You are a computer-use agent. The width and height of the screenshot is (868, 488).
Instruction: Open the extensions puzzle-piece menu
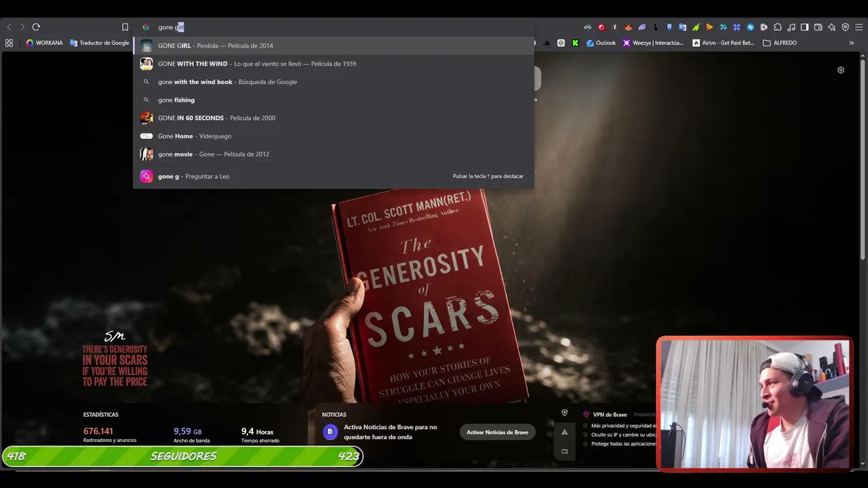[x=778, y=27]
